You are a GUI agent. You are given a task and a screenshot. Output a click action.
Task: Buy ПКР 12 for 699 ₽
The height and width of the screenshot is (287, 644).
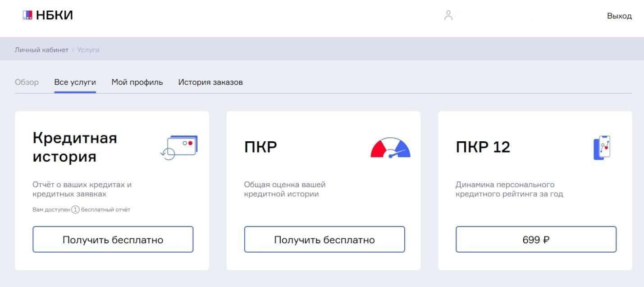coord(536,240)
